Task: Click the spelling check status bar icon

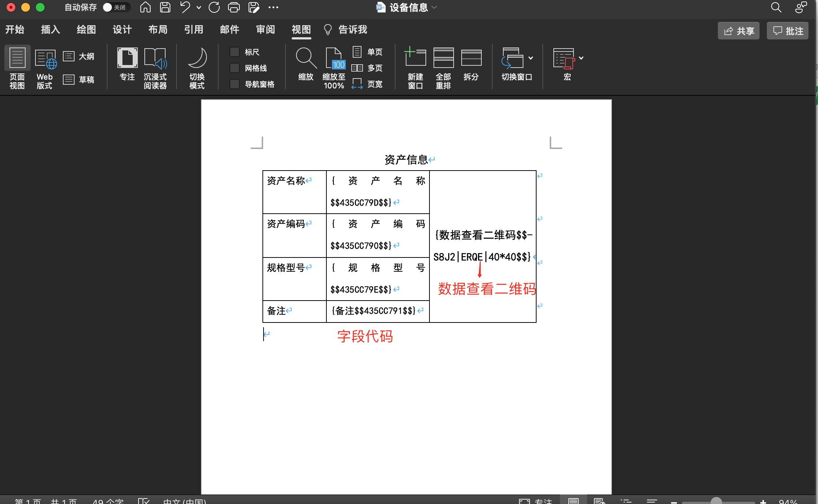Action: coord(144,501)
